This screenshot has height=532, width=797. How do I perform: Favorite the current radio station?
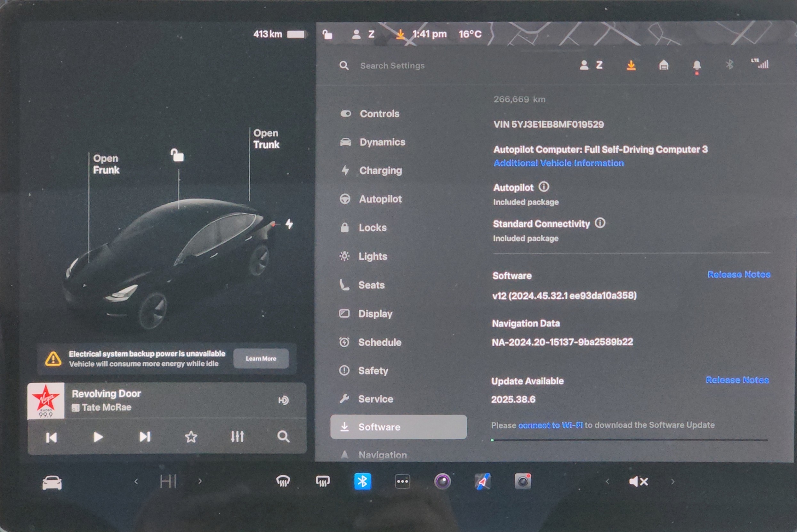point(191,437)
